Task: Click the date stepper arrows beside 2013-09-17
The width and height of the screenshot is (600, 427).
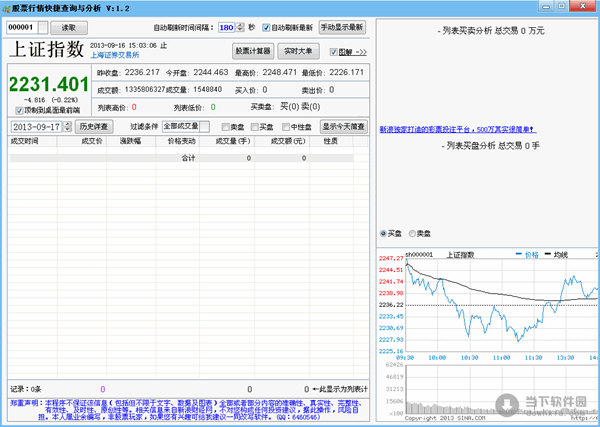Action: [67, 127]
